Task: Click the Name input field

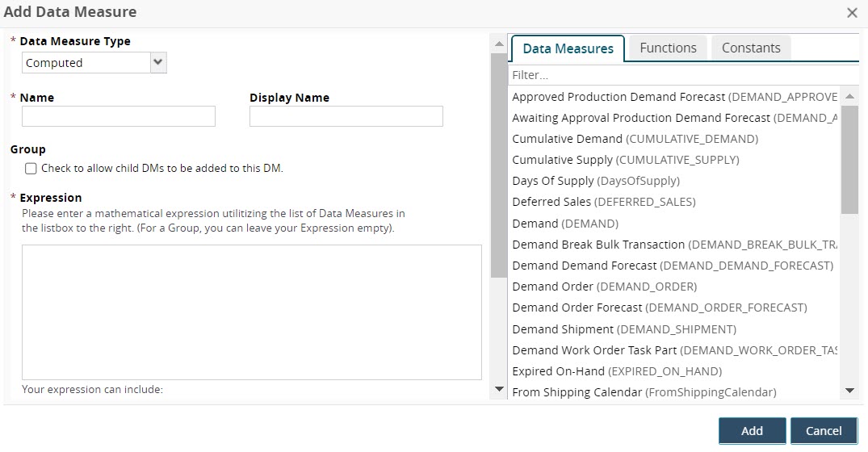Action: (119, 116)
